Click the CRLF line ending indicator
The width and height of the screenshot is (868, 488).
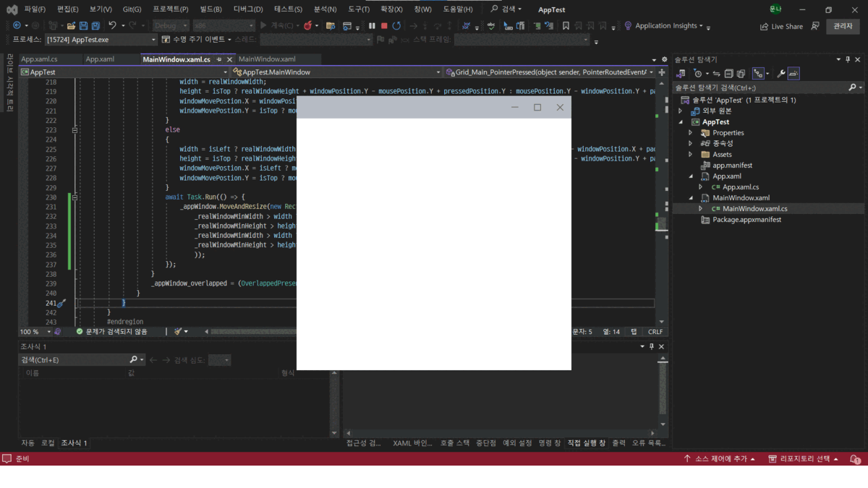click(655, 332)
